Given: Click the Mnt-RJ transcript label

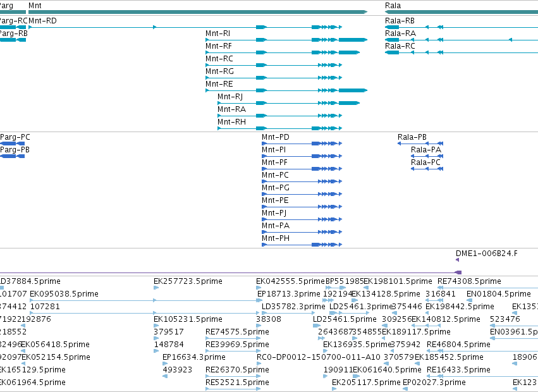Looking at the screenshot, I should pyautogui.click(x=230, y=97).
